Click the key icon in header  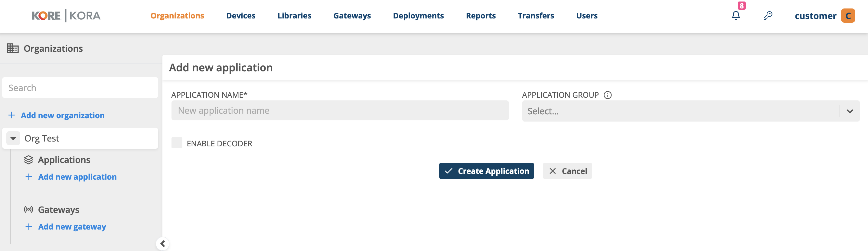768,15
